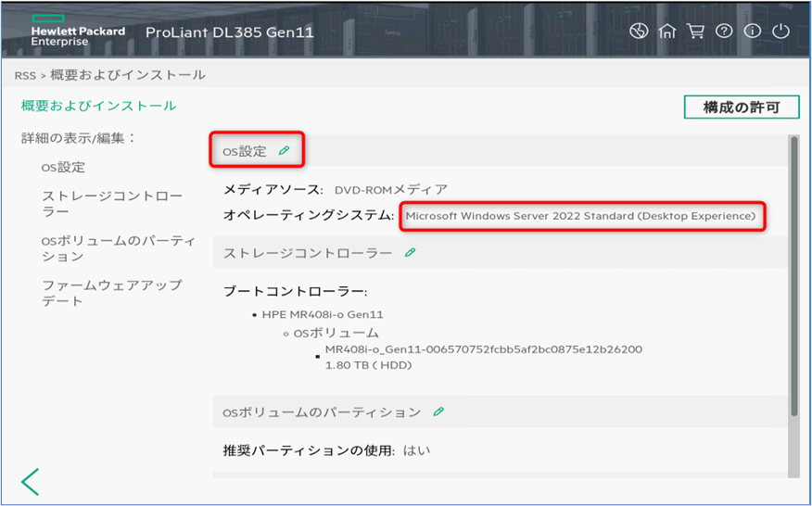The image size is (812, 506).
Task: Open OSボリュームのパーティション in left sidebar
Action: click(118, 248)
